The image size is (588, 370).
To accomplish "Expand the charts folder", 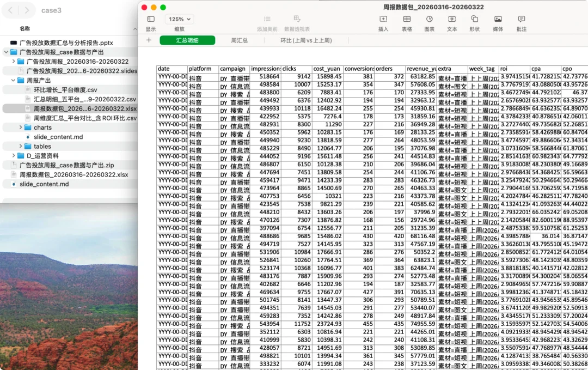I will 21,128.
